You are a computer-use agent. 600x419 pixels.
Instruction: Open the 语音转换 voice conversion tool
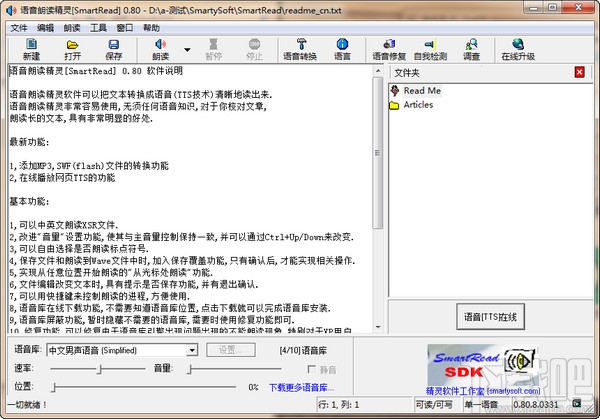(300, 49)
